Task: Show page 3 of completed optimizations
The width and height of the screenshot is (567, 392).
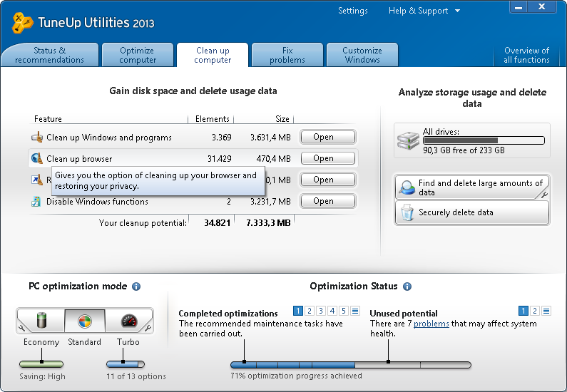Action: (x=321, y=311)
